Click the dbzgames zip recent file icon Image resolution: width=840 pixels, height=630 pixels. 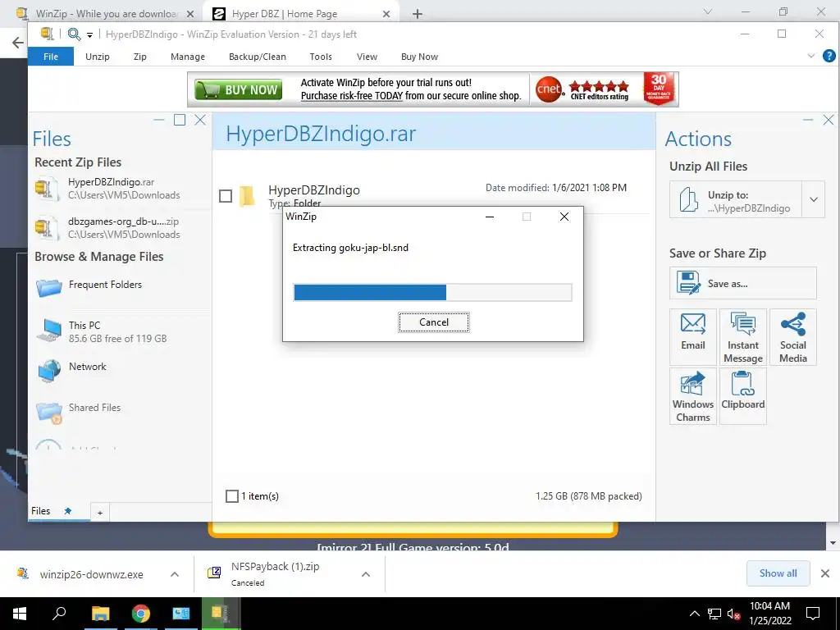[47, 228]
